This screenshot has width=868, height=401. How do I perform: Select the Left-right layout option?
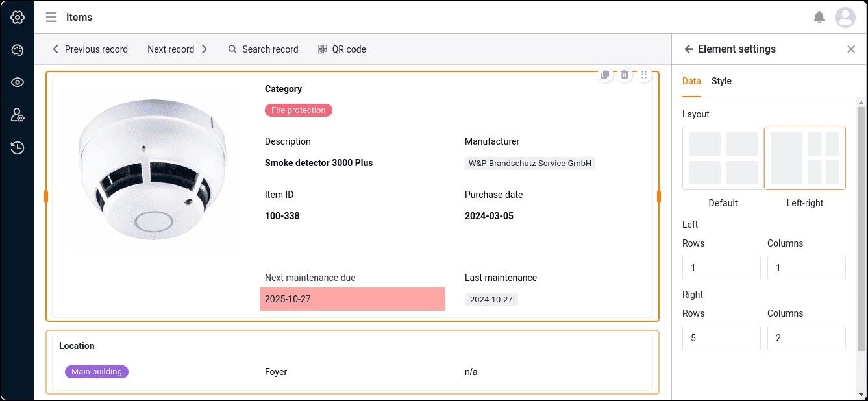tap(804, 158)
